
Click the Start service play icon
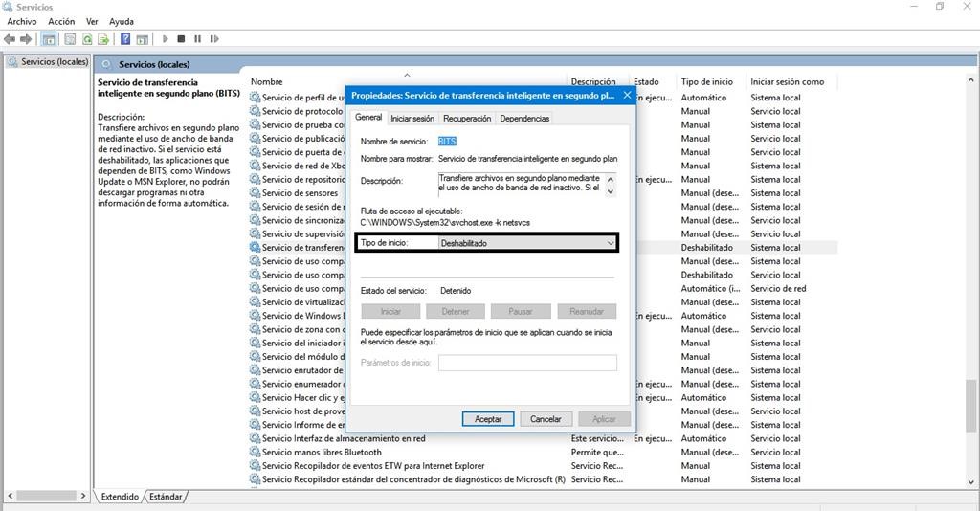click(x=165, y=38)
